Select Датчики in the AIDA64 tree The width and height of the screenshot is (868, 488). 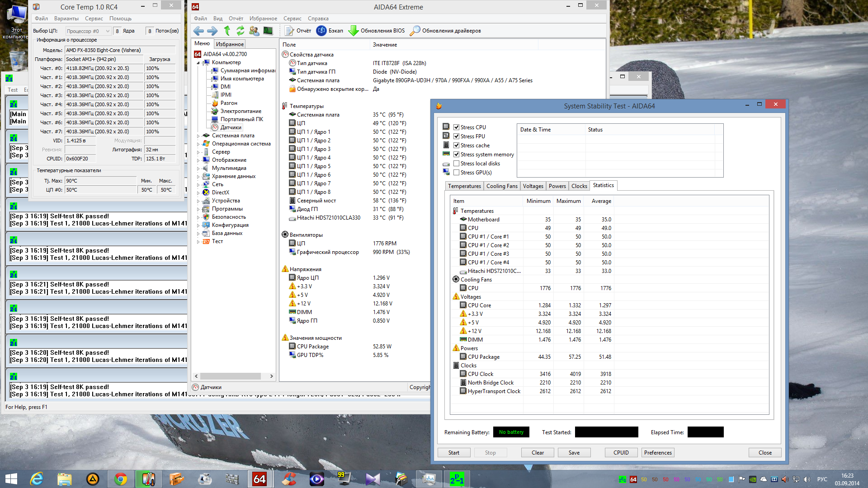pyautogui.click(x=231, y=127)
